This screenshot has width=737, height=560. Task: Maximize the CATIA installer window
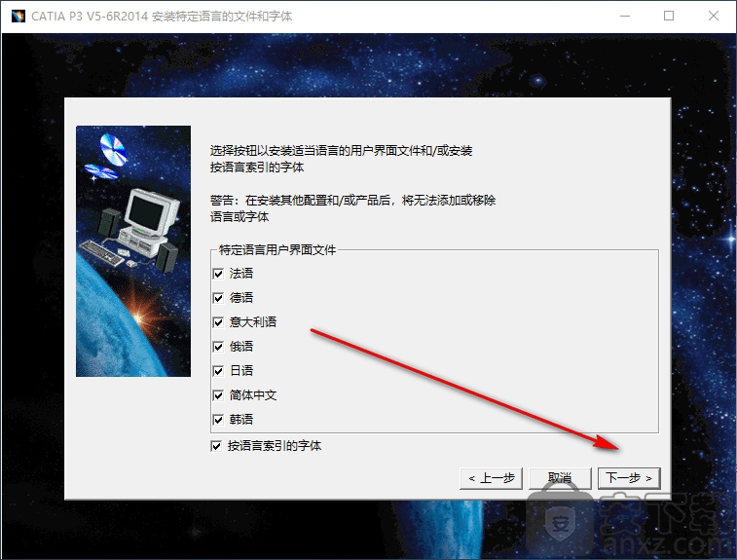tap(669, 17)
